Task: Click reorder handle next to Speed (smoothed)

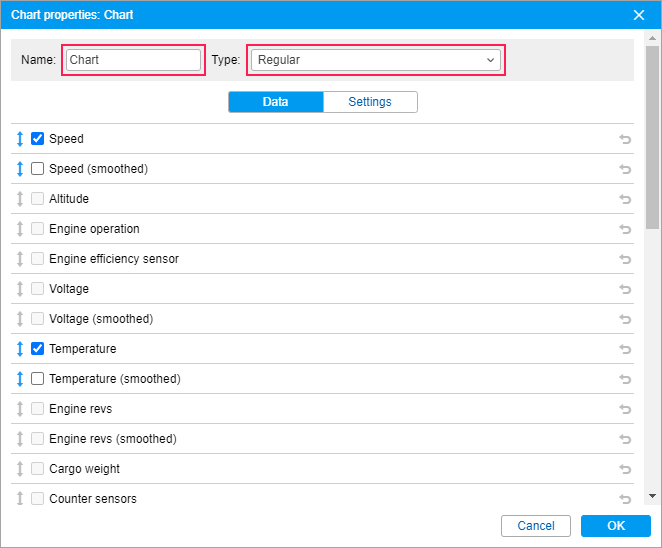Action: pos(20,169)
